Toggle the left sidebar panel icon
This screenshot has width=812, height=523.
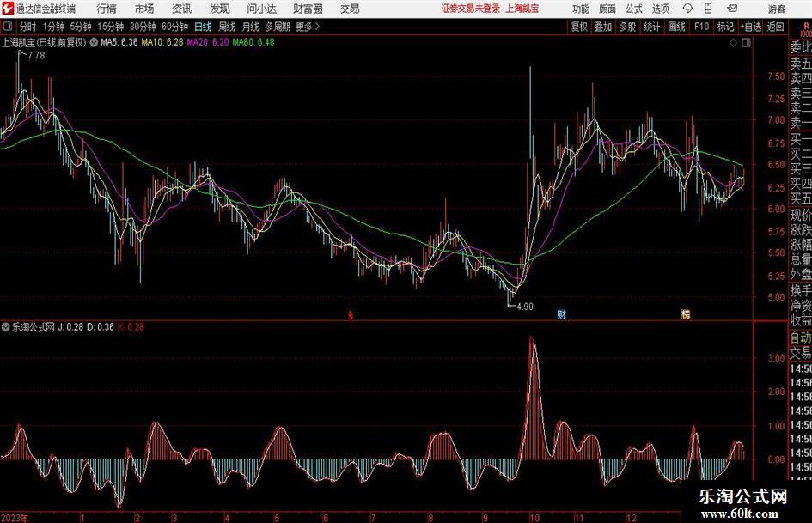coord(7,27)
